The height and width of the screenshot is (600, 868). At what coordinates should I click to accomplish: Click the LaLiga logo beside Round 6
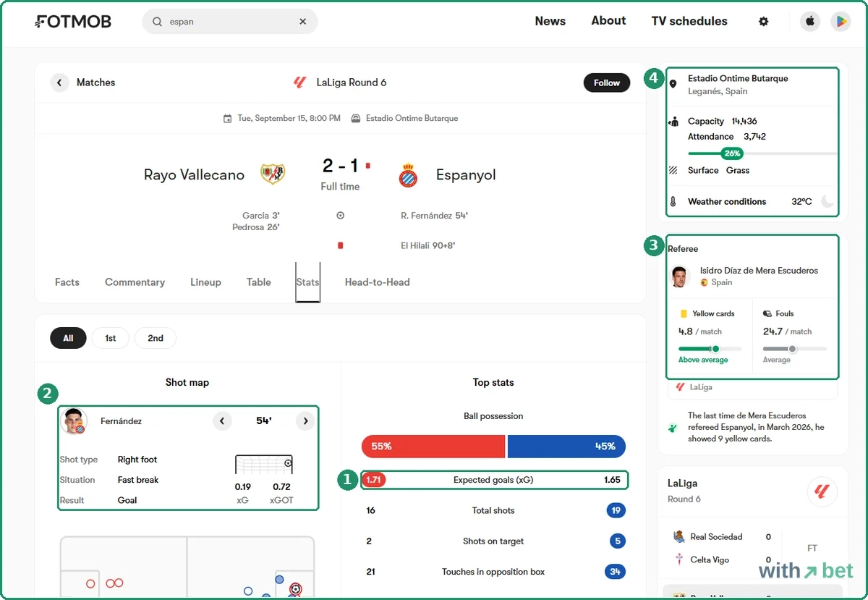point(299,83)
